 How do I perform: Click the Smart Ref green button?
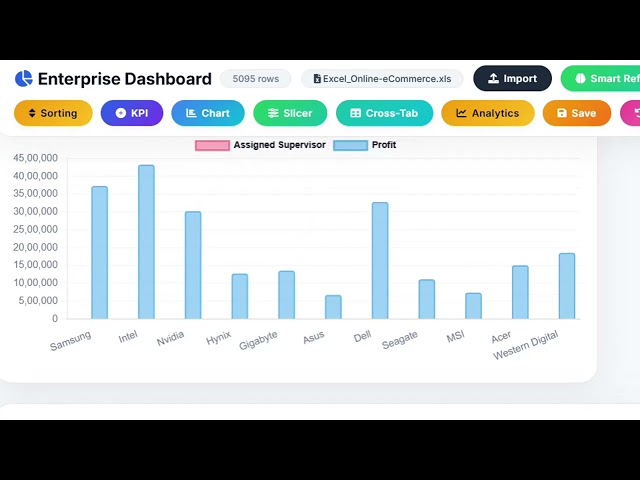point(600,78)
